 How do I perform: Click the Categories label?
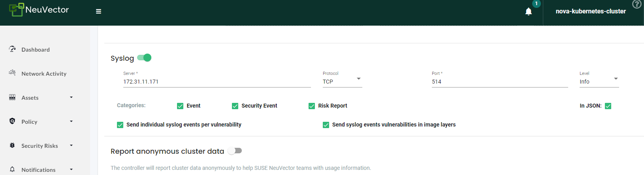coord(131,105)
